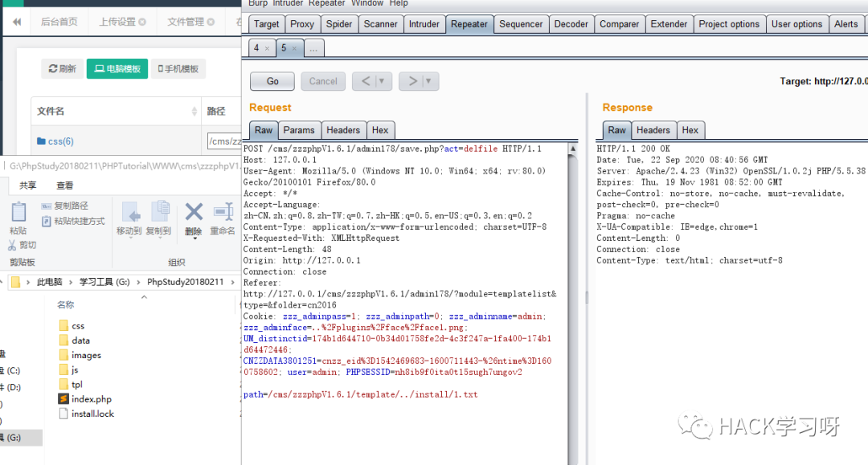Expand the breadcrumb chevron before 此电脑
Viewport: 868px width, 465px height.
click(x=27, y=282)
